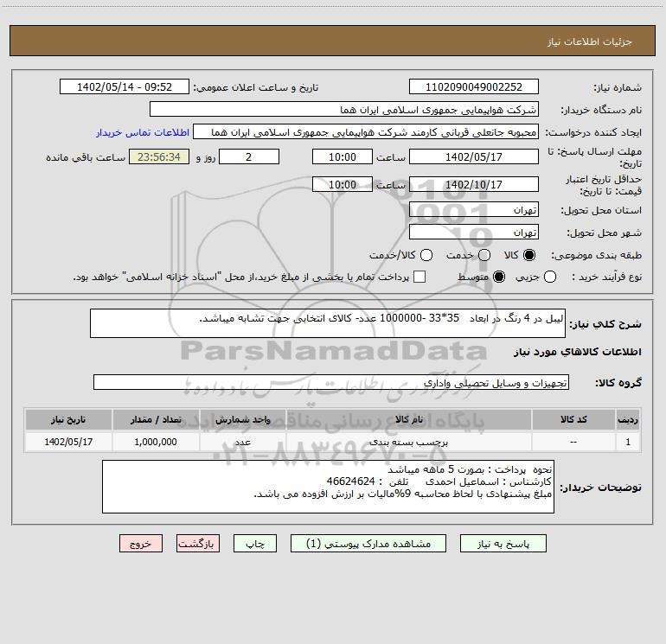This screenshot has width=666, height=644.
Task: Click the 'تاریخ نیاز' column header
Action: tap(68, 419)
